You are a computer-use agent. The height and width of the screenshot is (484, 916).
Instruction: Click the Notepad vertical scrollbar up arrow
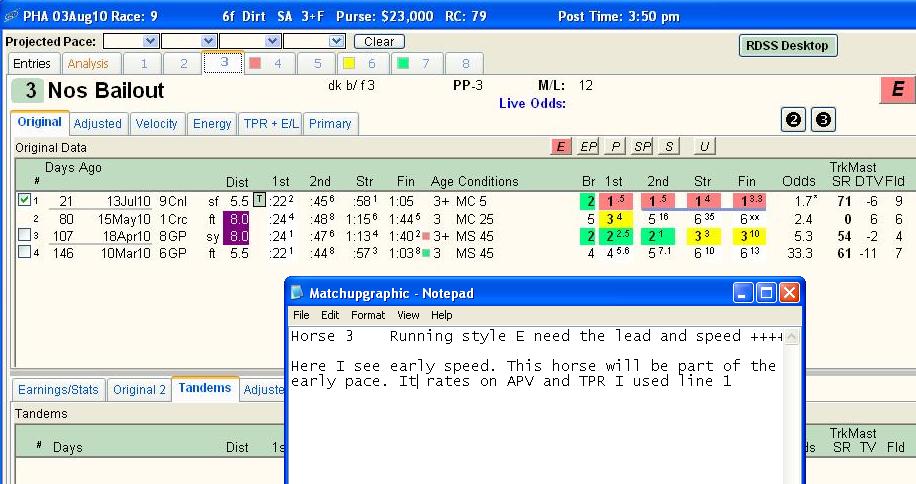pos(792,336)
